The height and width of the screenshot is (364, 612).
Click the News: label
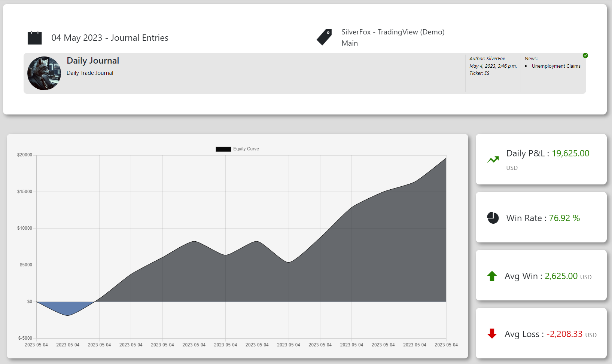531,59
